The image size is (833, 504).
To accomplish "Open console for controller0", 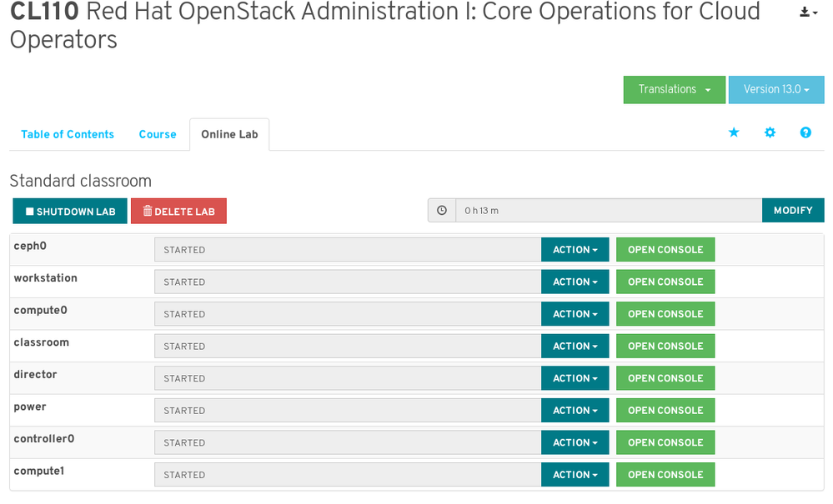I will [665, 442].
